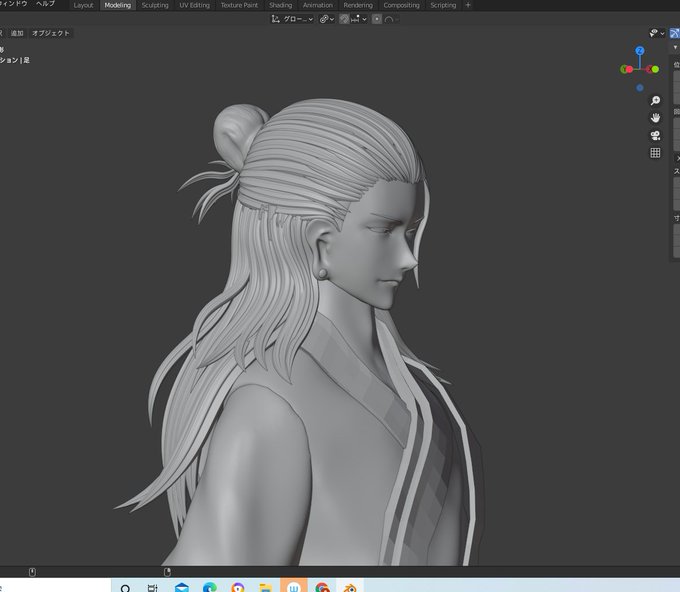Expand the visibility options dropdown arrow
Viewport: 680px width, 592px height.
662,33
